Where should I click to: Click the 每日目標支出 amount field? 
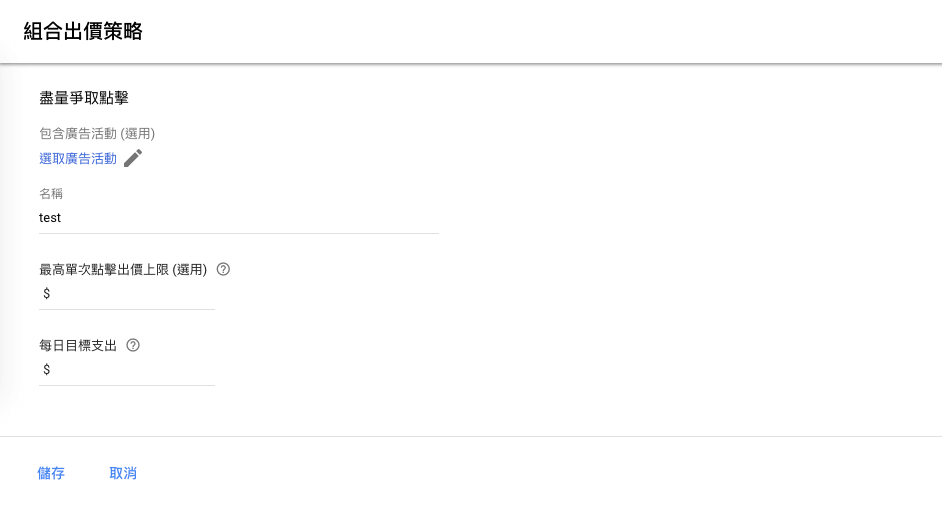coord(127,369)
